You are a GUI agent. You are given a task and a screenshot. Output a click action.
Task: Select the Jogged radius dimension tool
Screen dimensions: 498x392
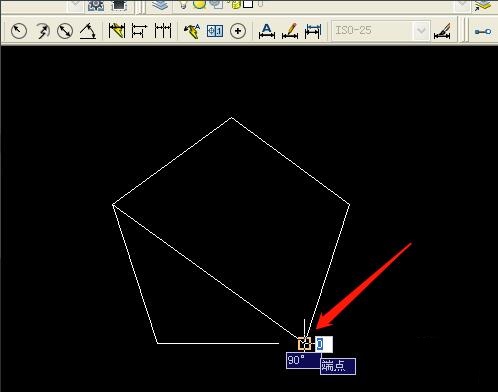point(42,31)
